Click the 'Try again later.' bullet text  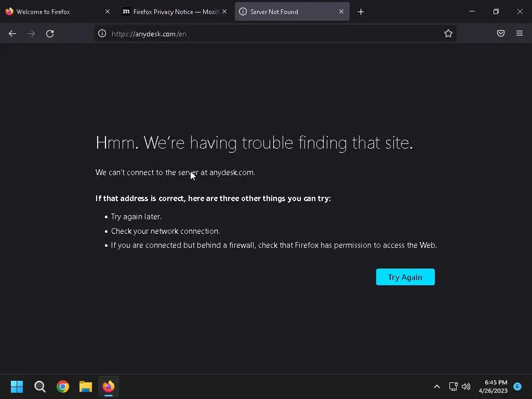(136, 217)
